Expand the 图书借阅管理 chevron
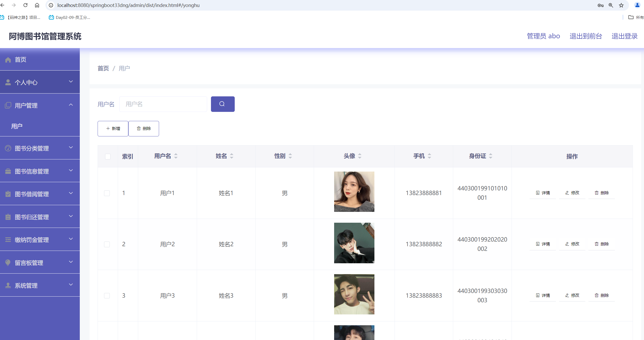The image size is (644, 340). coord(71,193)
